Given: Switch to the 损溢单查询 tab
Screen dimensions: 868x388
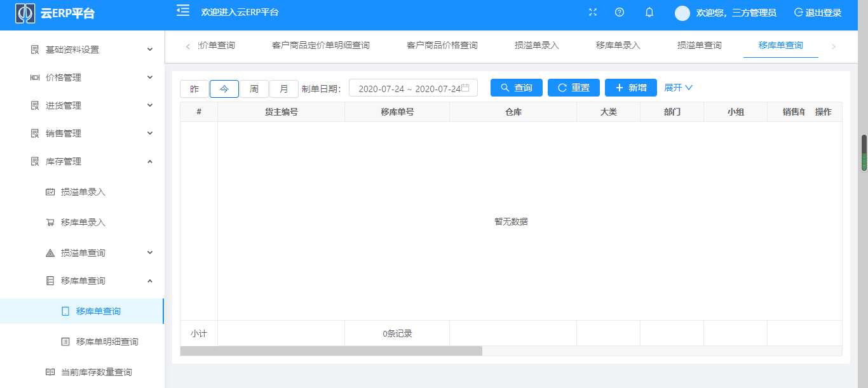Looking at the screenshot, I should tap(699, 45).
